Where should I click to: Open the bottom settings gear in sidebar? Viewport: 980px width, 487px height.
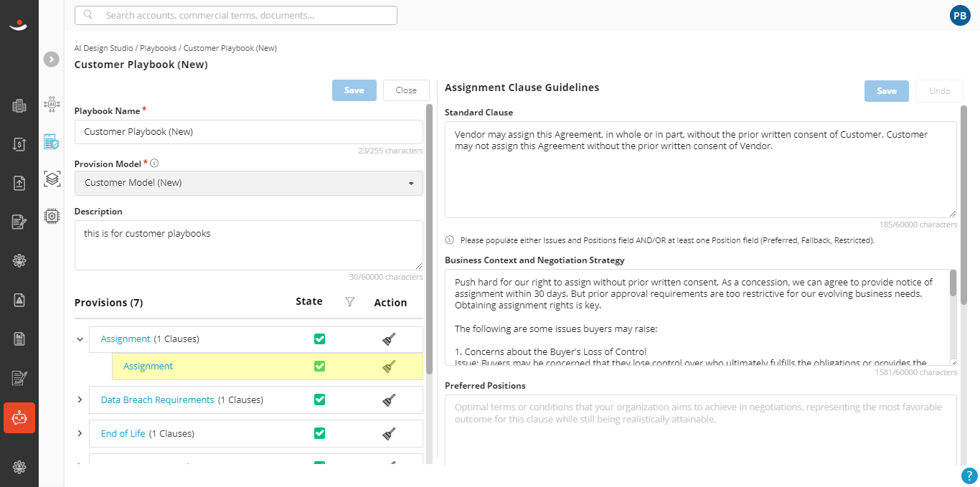[x=19, y=467]
